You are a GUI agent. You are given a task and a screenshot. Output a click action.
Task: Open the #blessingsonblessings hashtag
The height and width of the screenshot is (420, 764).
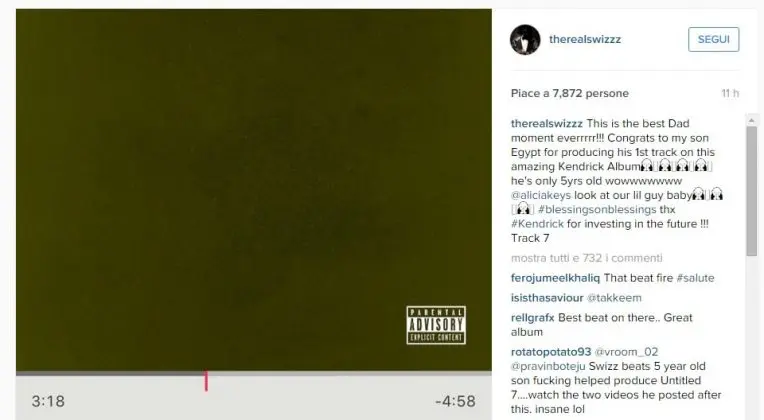[x=597, y=210]
